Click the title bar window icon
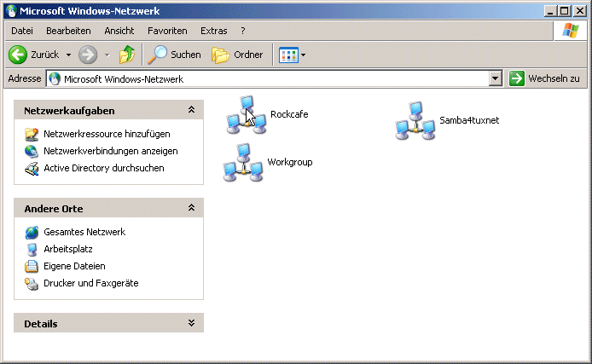The height and width of the screenshot is (364, 592). pyautogui.click(x=12, y=11)
